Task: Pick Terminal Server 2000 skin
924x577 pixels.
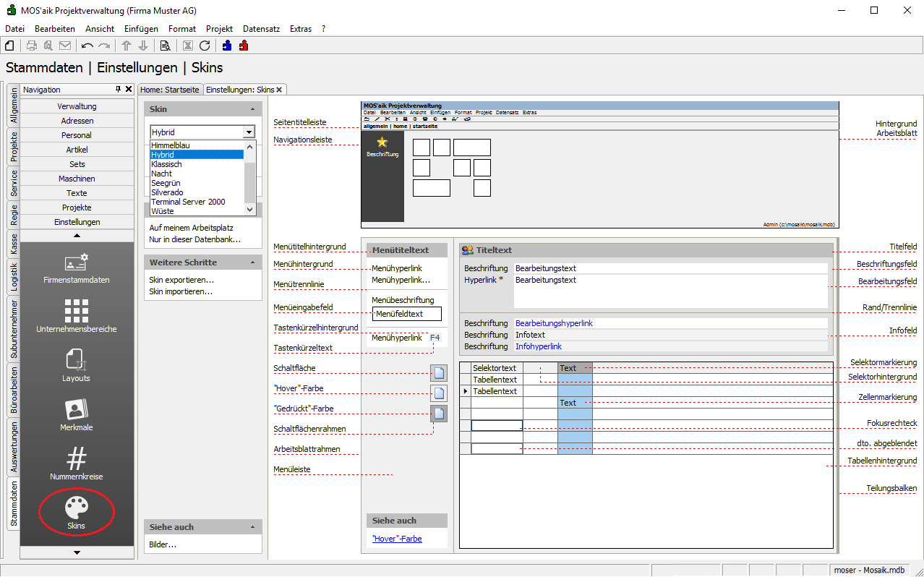Action: [x=197, y=202]
